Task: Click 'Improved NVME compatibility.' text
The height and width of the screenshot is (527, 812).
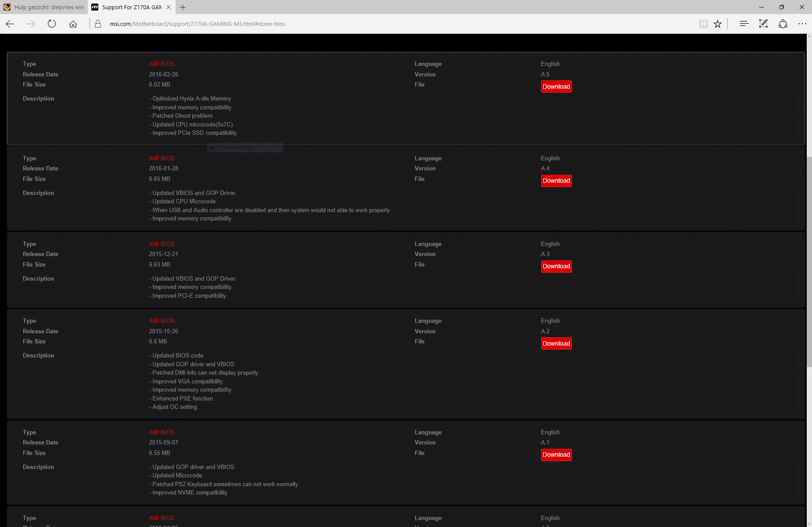Action: click(189, 492)
